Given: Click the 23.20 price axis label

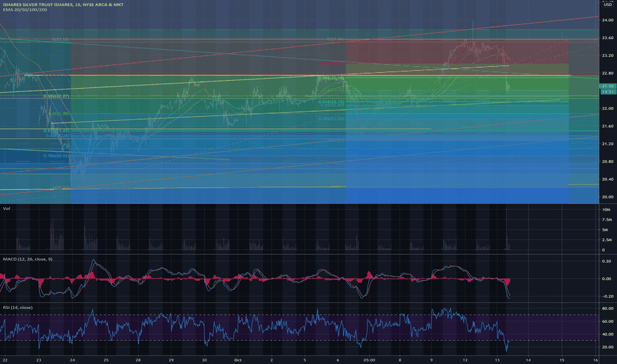Looking at the screenshot, I should [608, 56].
